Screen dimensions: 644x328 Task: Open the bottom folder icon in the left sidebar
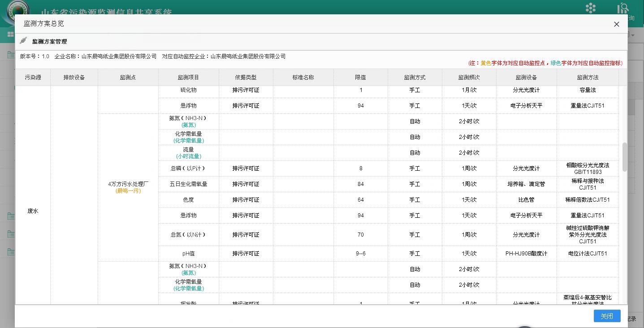(10, 251)
